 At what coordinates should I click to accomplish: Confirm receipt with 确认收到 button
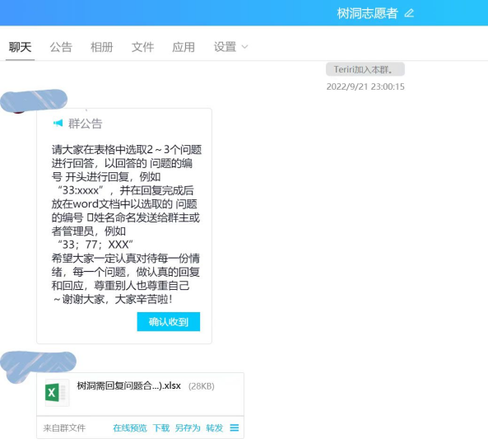point(169,321)
